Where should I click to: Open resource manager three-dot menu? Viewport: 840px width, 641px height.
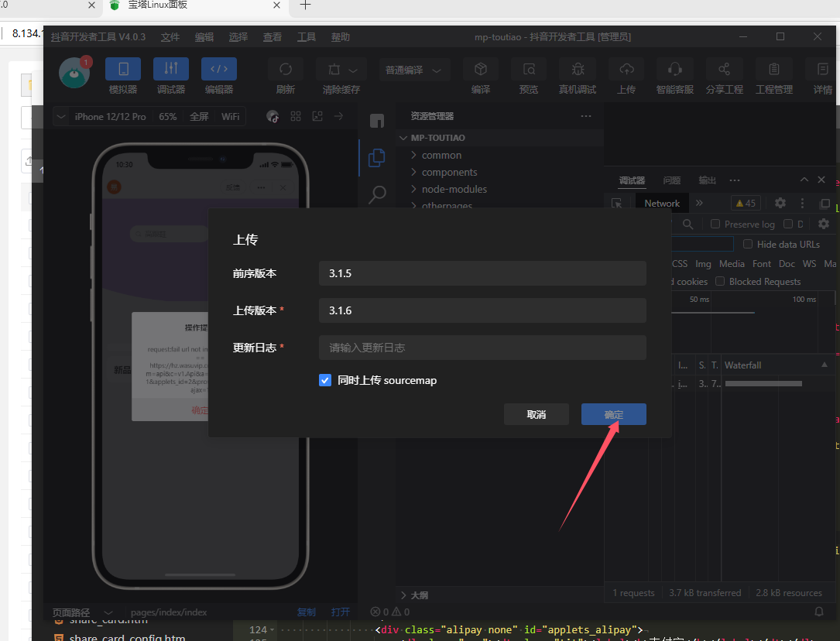(x=586, y=116)
